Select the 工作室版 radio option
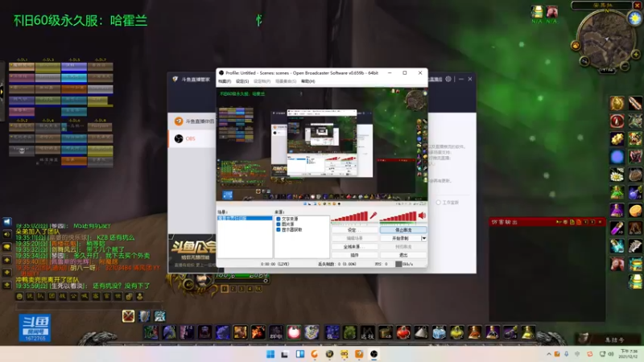The height and width of the screenshot is (362, 644). (438, 203)
